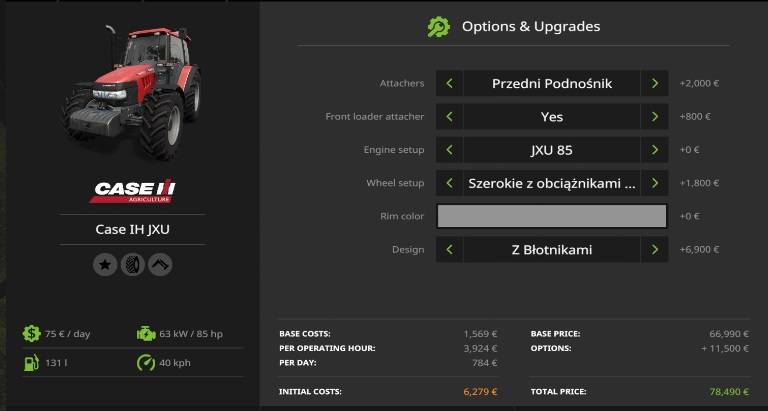
Task: Click the star icon under Case IH JXU
Action: pos(105,264)
